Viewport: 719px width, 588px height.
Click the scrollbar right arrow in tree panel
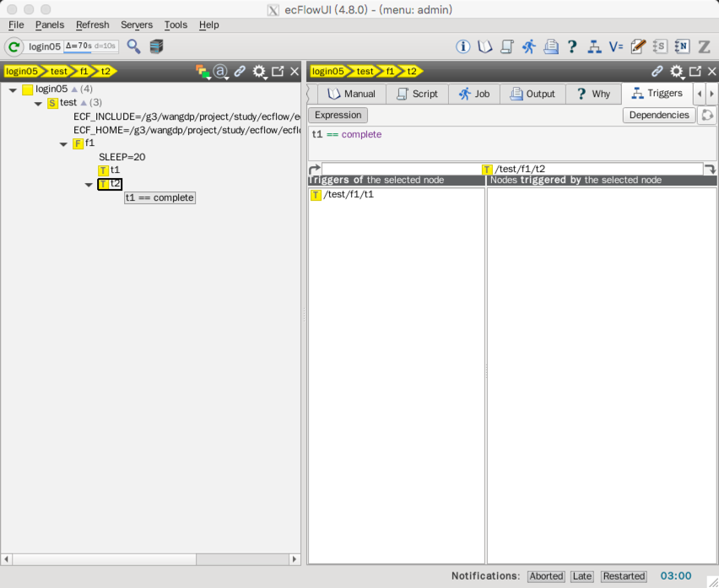click(x=295, y=559)
